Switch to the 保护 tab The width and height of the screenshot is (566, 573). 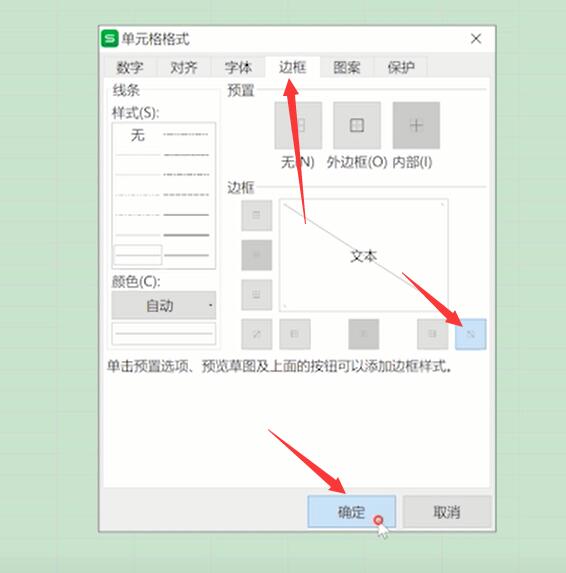tap(401, 67)
